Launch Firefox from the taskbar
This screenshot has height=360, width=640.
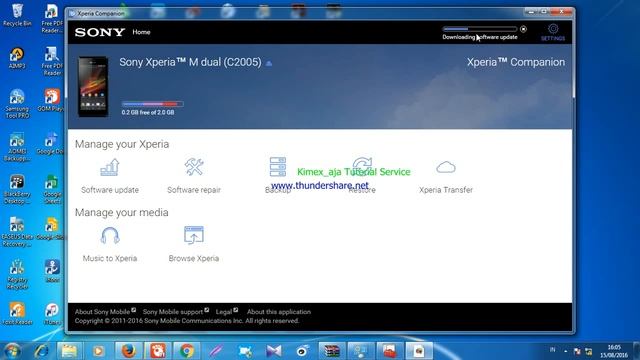pos(128,351)
